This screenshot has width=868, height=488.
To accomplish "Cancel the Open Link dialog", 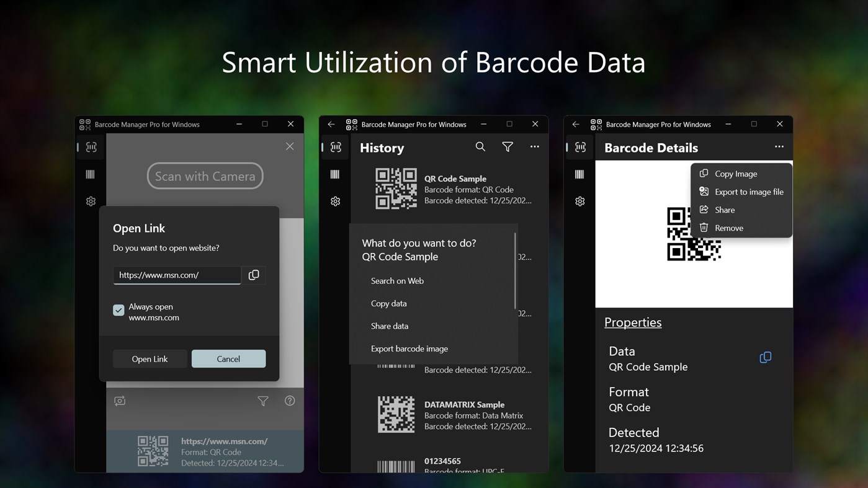I will [228, 358].
